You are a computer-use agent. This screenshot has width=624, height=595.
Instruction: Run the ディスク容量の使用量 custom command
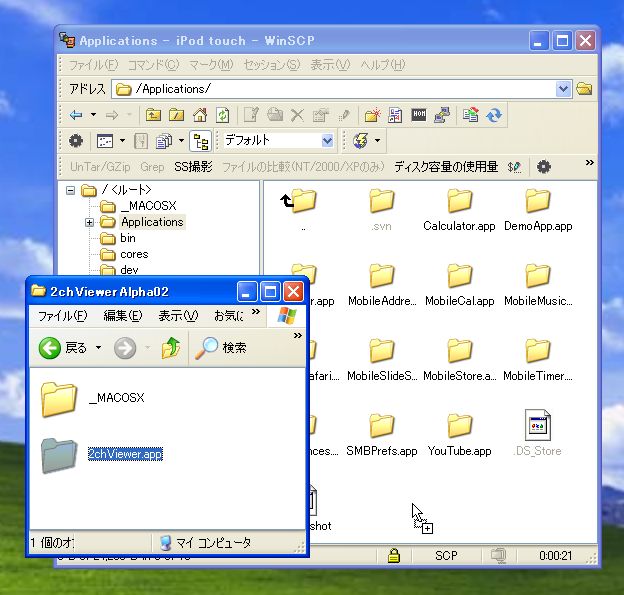coord(446,167)
